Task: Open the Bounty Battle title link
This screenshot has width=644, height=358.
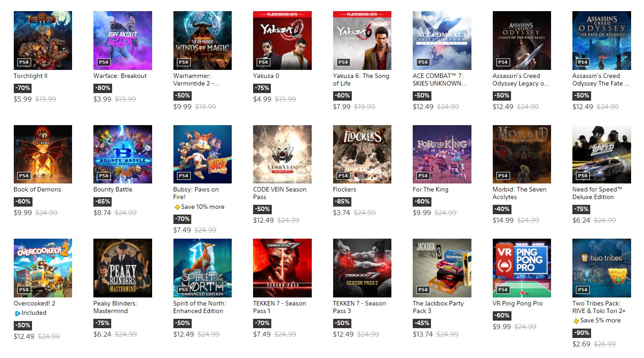Action: (x=113, y=190)
